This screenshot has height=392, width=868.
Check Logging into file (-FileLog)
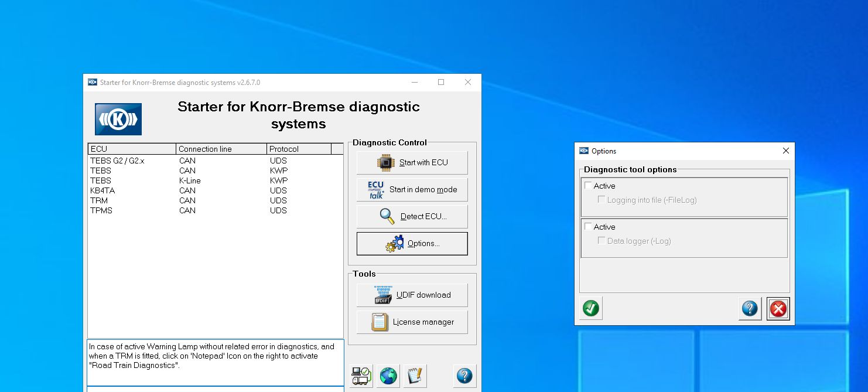pos(602,198)
